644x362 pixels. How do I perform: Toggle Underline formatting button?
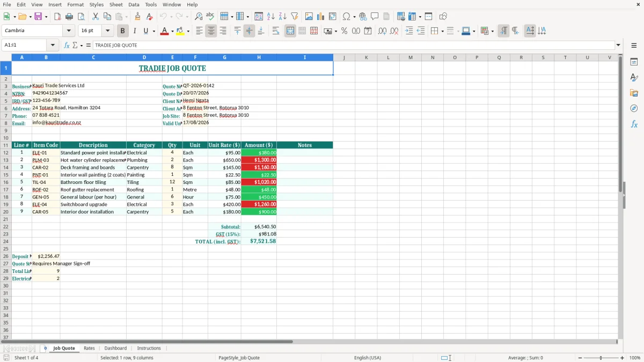click(x=145, y=31)
